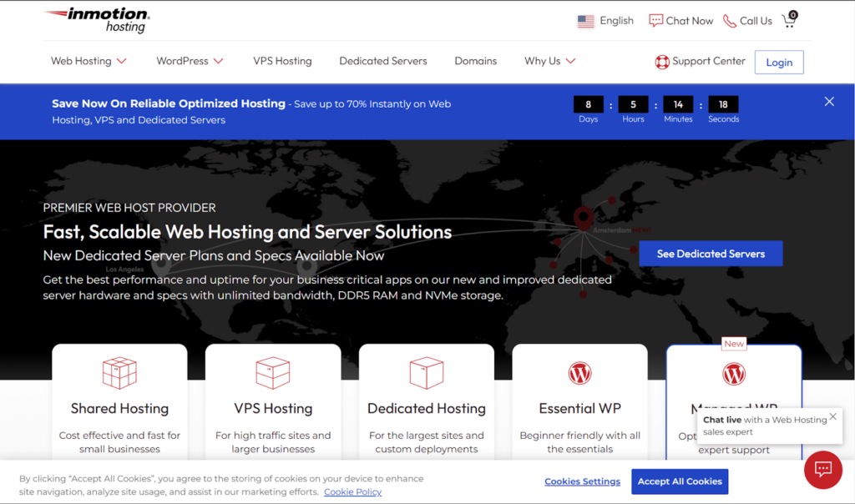The image size is (855, 504).
Task: Click the InMotion Hosting logo
Action: pos(97,20)
